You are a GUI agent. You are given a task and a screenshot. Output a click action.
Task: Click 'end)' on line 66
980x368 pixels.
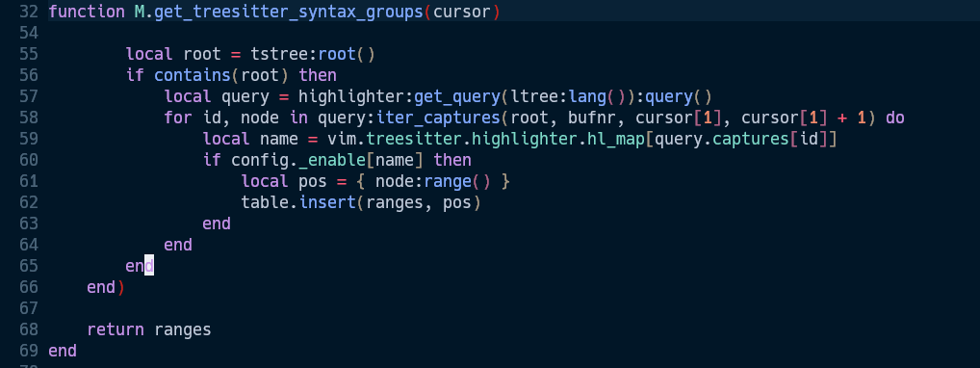106,287
